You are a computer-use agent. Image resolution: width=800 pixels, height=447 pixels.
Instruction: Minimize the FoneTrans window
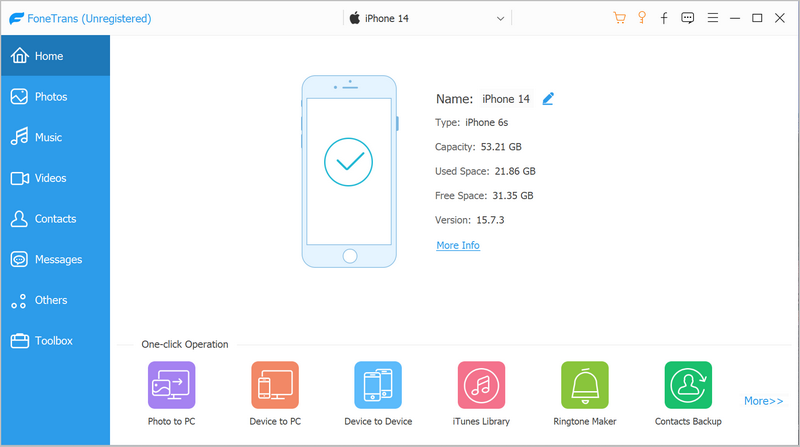pos(735,18)
